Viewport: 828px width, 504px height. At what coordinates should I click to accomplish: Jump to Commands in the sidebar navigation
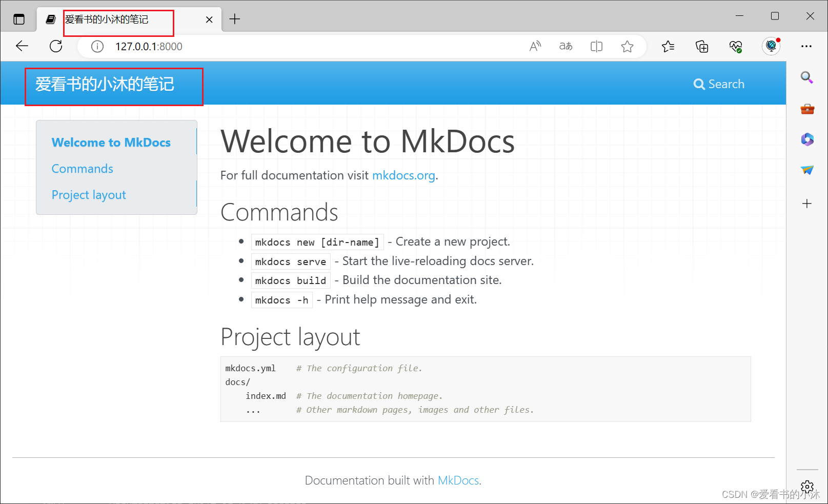pos(83,169)
